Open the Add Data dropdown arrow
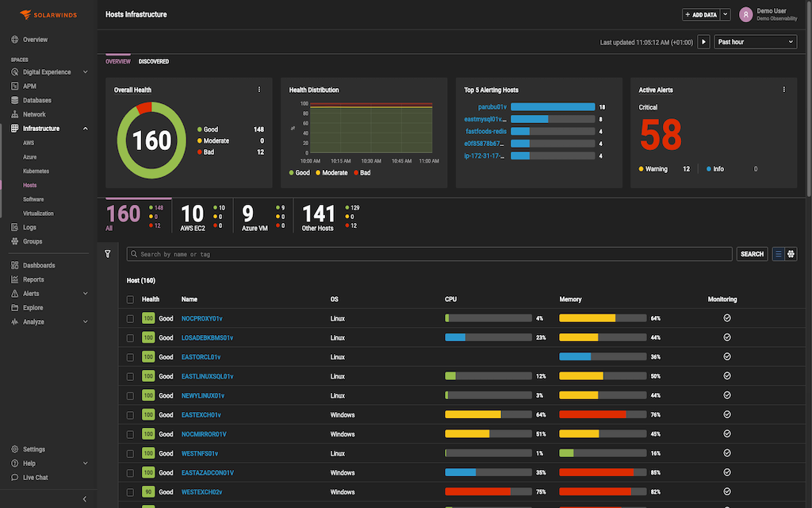 [x=726, y=14]
